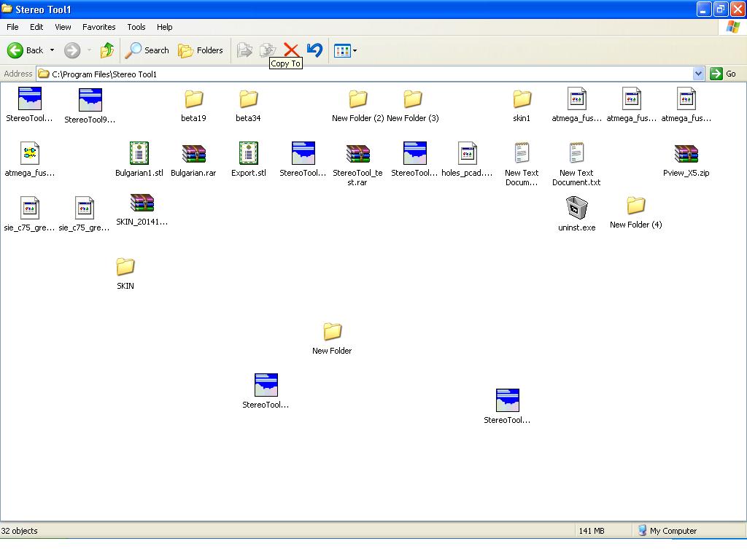
Task: Open the File menu
Action: (x=13, y=27)
